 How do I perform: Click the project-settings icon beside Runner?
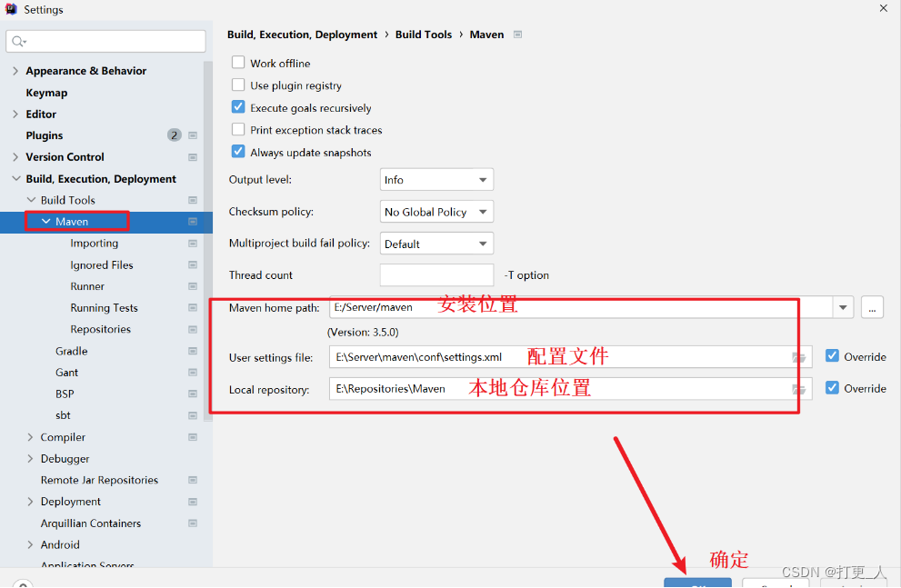pos(193,286)
